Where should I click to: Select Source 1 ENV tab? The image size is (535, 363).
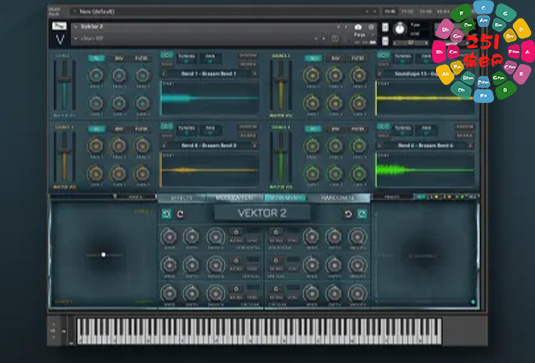[119, 58]
